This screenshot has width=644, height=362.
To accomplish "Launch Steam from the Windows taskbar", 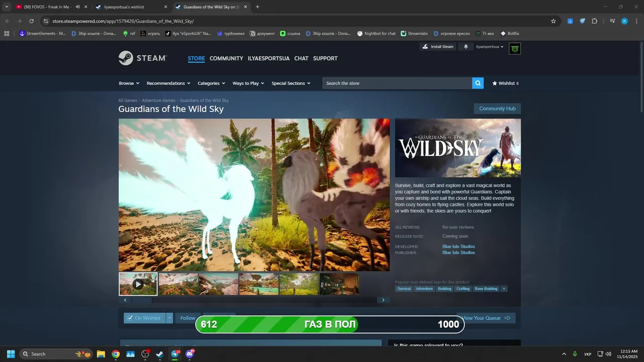I will click(159, 354).
